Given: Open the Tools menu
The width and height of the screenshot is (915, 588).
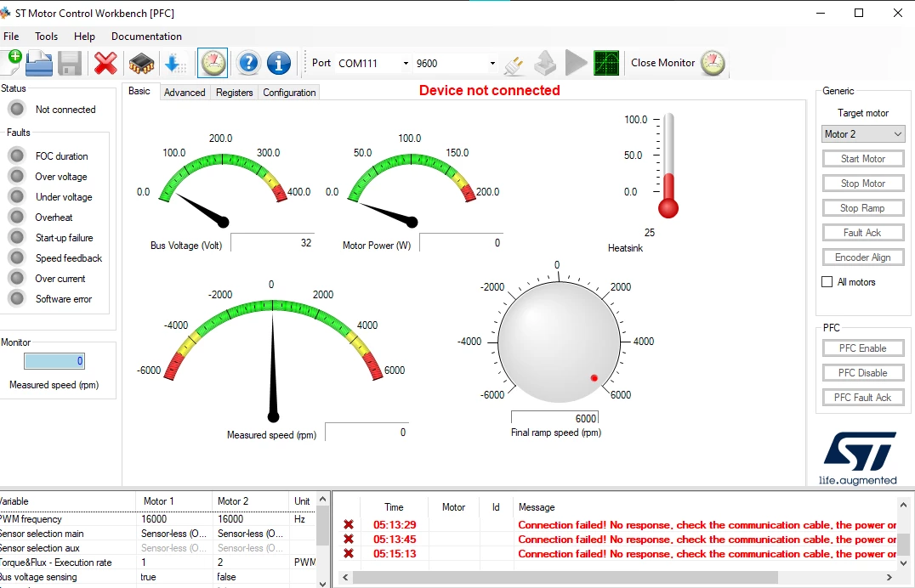Looking at the screenshot, I should point(46,37).
